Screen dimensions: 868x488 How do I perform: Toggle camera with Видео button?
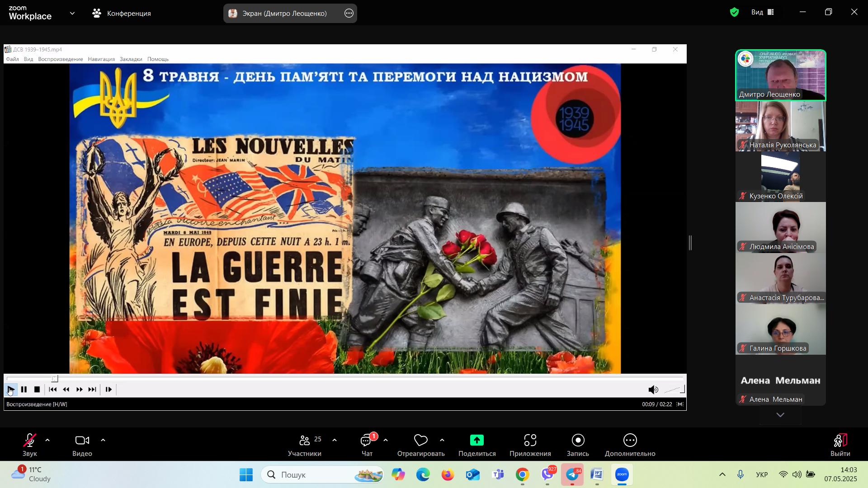click(x=82, y=440)
